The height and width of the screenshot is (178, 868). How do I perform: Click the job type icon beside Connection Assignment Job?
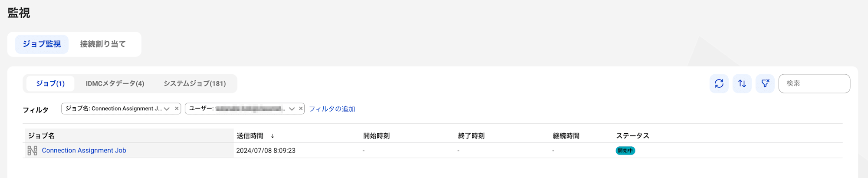tap(32, 151)
